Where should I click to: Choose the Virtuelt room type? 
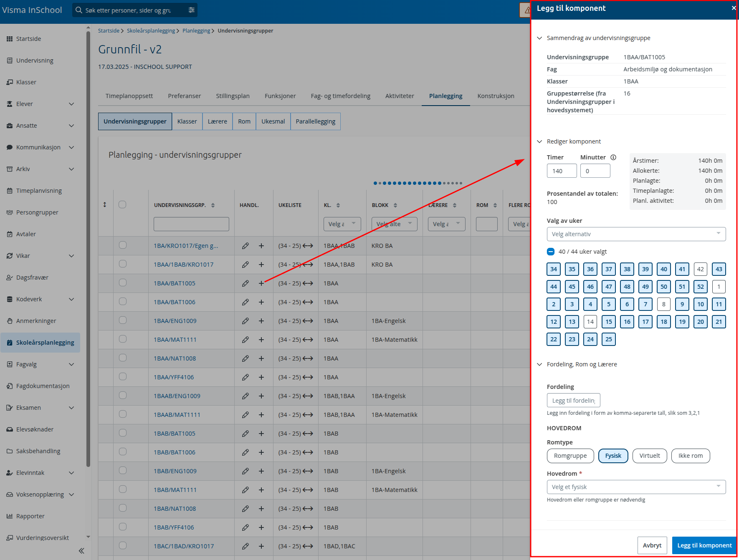pos(650,456)
